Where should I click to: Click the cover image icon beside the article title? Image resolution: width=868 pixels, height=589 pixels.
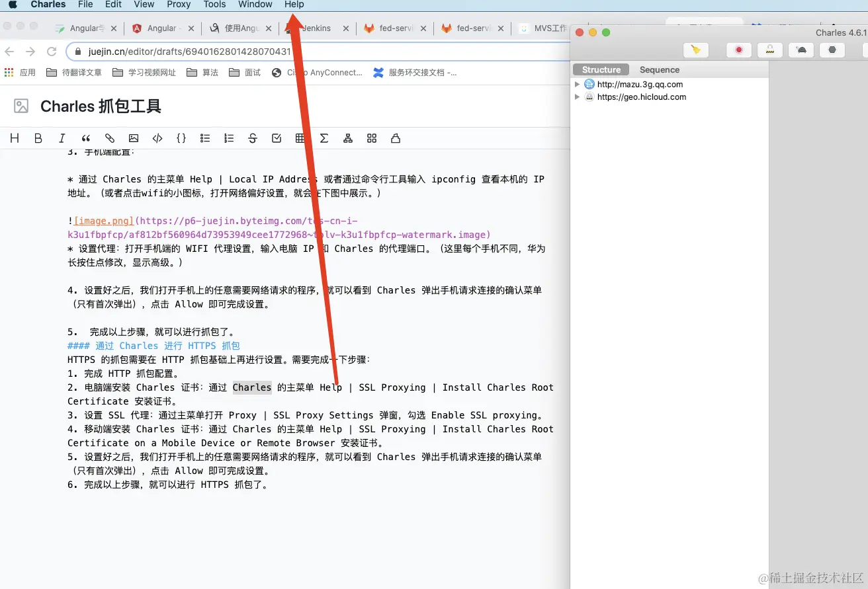21,106
